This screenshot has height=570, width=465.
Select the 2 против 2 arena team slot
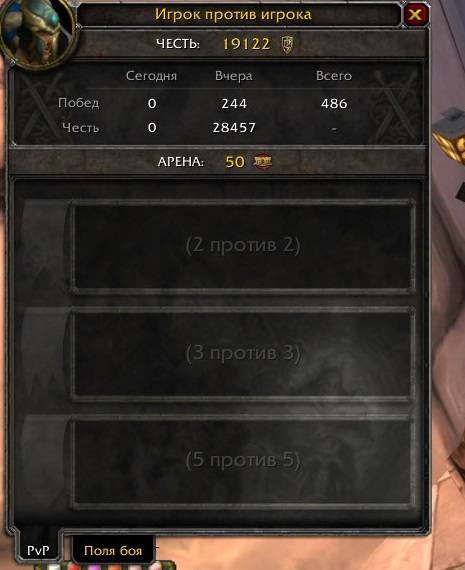[x=243, y=246]
